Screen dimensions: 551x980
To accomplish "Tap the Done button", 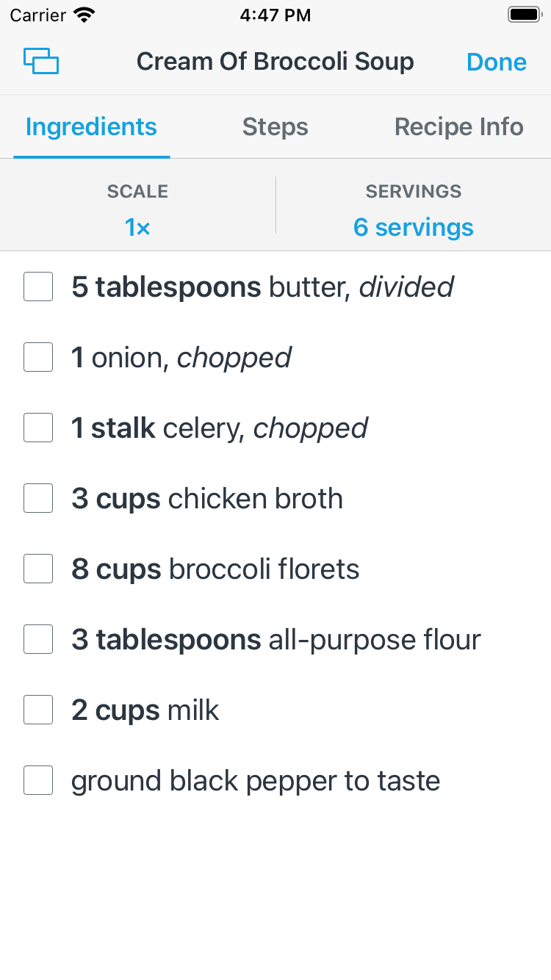I will coord(497,62).
